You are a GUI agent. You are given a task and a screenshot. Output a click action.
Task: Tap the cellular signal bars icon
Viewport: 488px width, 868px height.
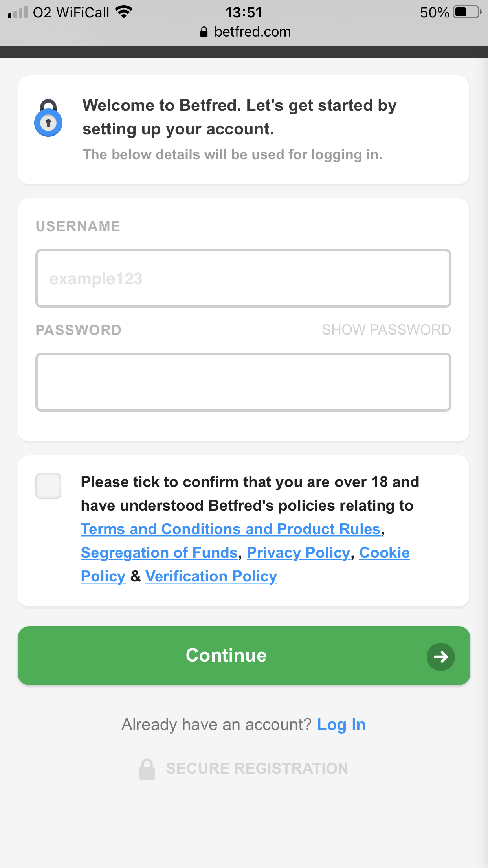click(x=18, y=12)
